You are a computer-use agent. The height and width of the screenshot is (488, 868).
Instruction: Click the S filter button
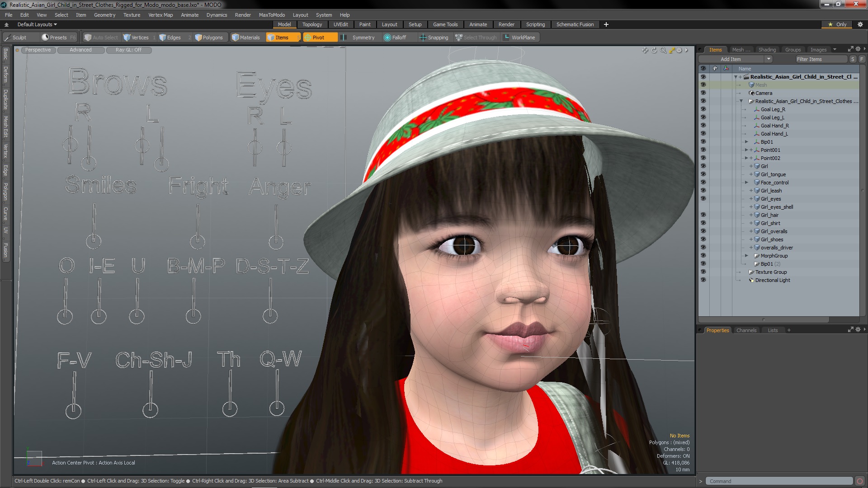pos(853,59)
